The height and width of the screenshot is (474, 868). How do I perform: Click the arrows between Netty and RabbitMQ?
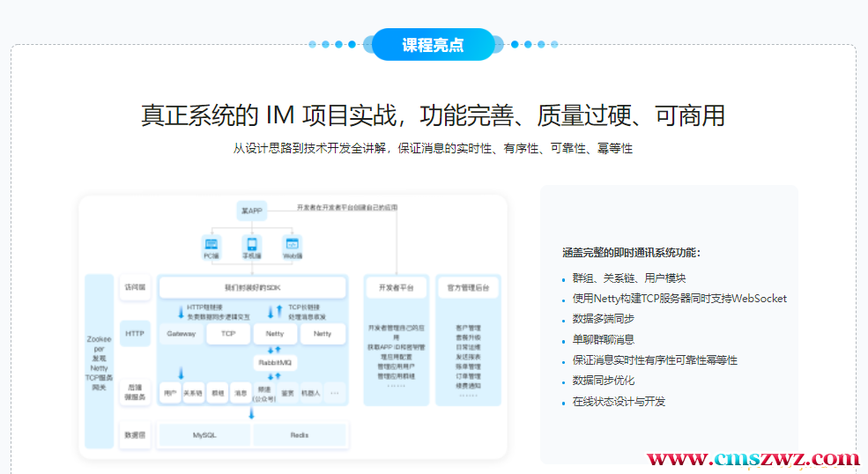(x=275, y=350)
